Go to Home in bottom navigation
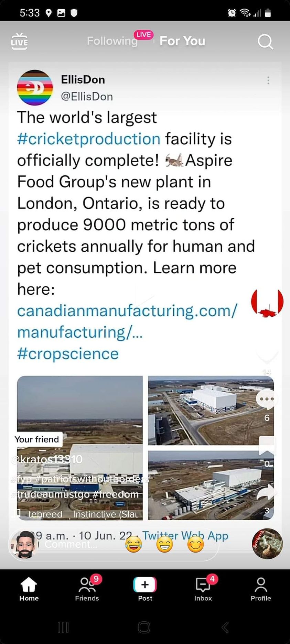The image size is (290, 644). coord(29,589)
